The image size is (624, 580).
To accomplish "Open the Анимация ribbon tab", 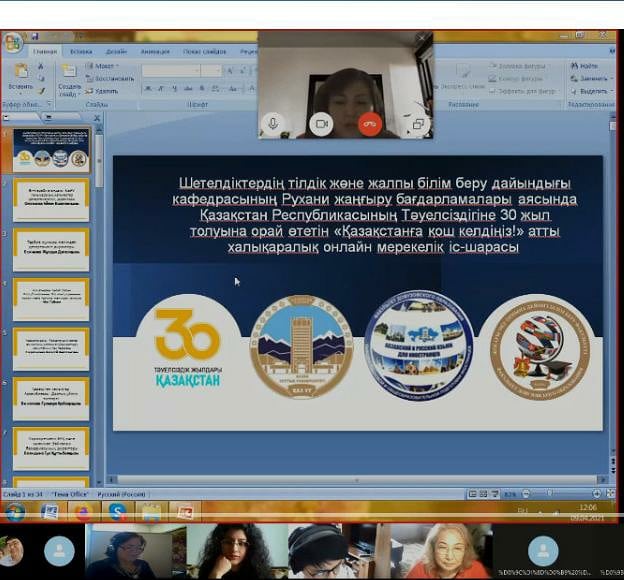I will [x=155, y=51].
